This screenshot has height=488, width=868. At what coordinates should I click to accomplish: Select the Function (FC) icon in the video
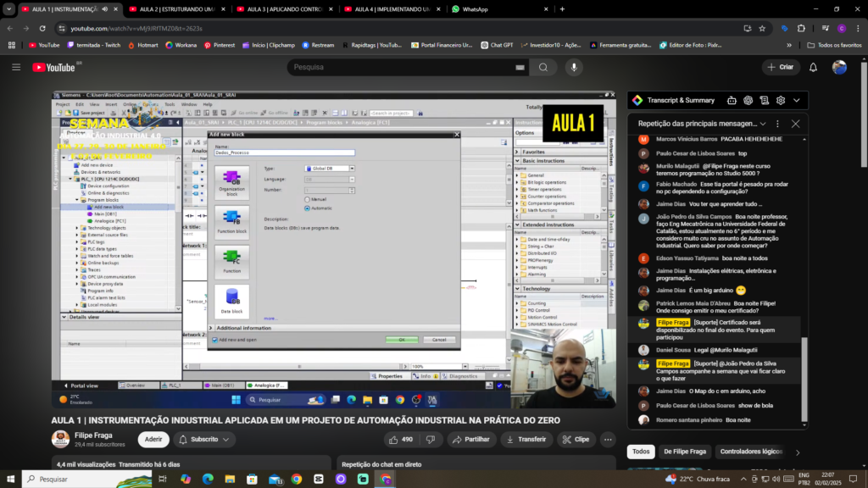click(x=232, y=261)
